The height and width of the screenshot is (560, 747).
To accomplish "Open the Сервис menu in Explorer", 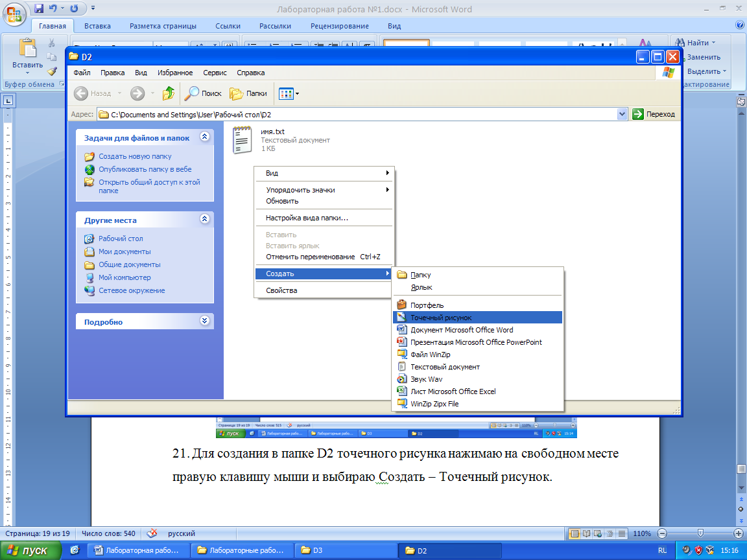I will point(215,73).
